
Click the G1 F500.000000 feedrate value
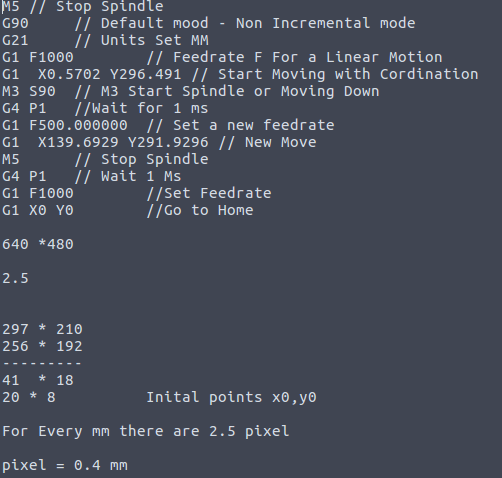tap(78, 125)
